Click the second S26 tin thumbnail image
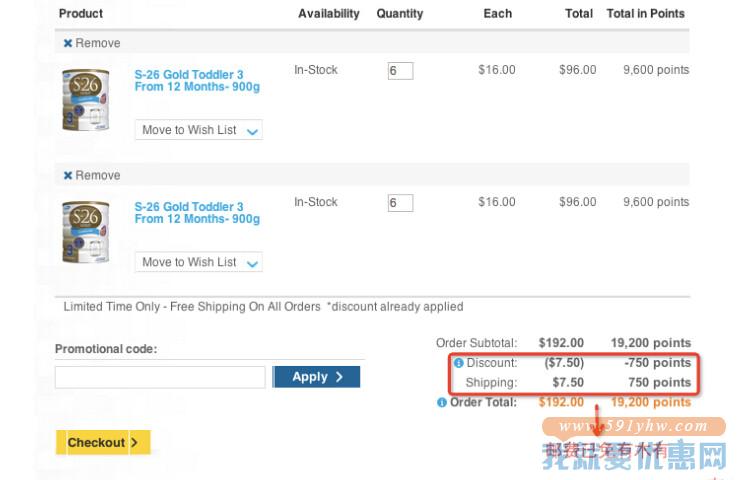 [86, 232]
